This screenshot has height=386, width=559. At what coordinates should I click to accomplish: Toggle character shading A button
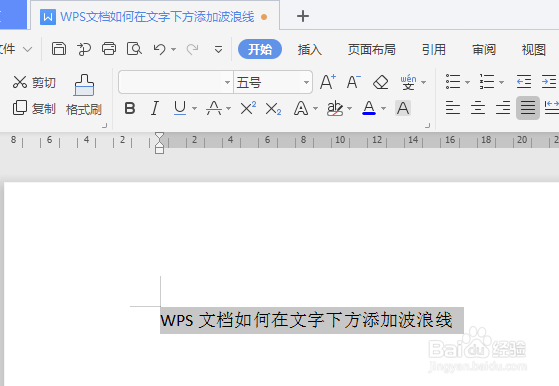(403, 108)
